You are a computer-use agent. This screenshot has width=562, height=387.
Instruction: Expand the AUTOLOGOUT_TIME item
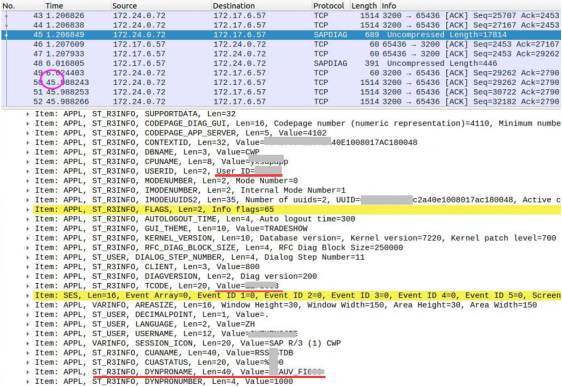point(28,219)
